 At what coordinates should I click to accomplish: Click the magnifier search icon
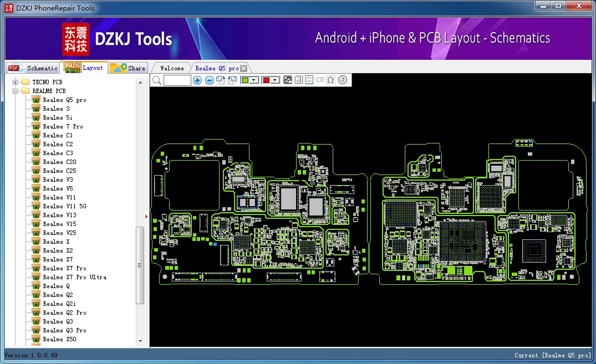(157, 80)
